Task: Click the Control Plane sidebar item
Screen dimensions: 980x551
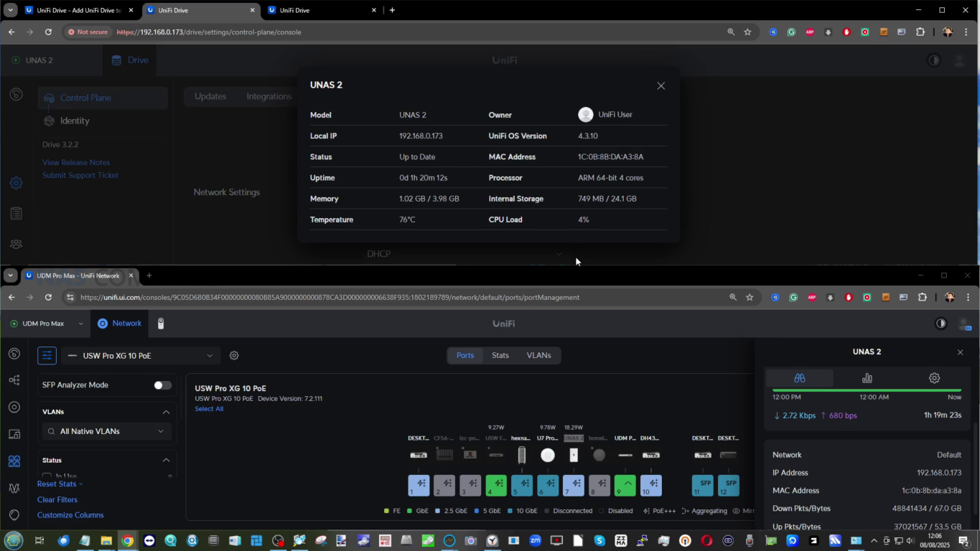Action: 103,98
